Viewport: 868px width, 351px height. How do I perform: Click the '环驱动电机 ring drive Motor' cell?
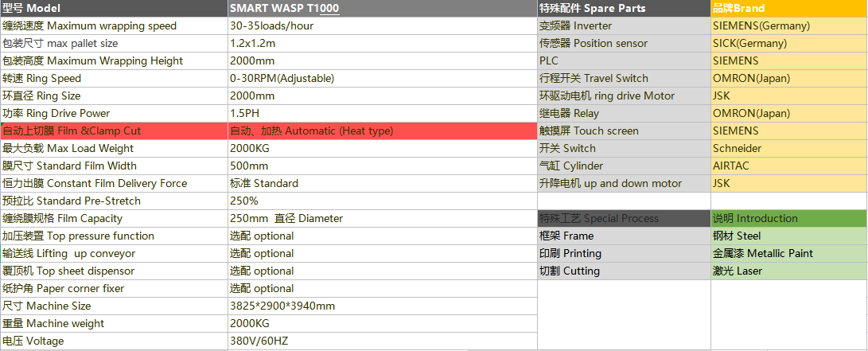tap(623, 96)
